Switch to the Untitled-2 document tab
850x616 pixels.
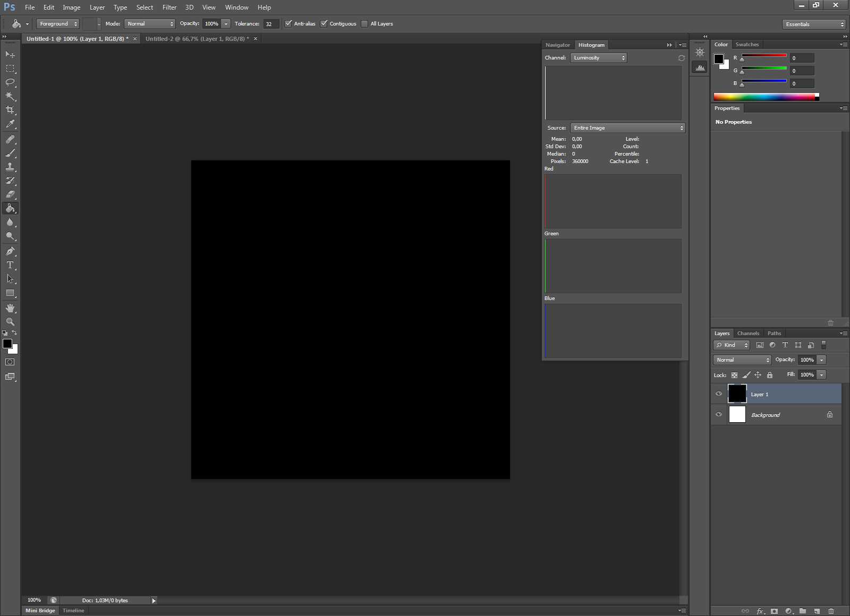click(x=197, y=39)
